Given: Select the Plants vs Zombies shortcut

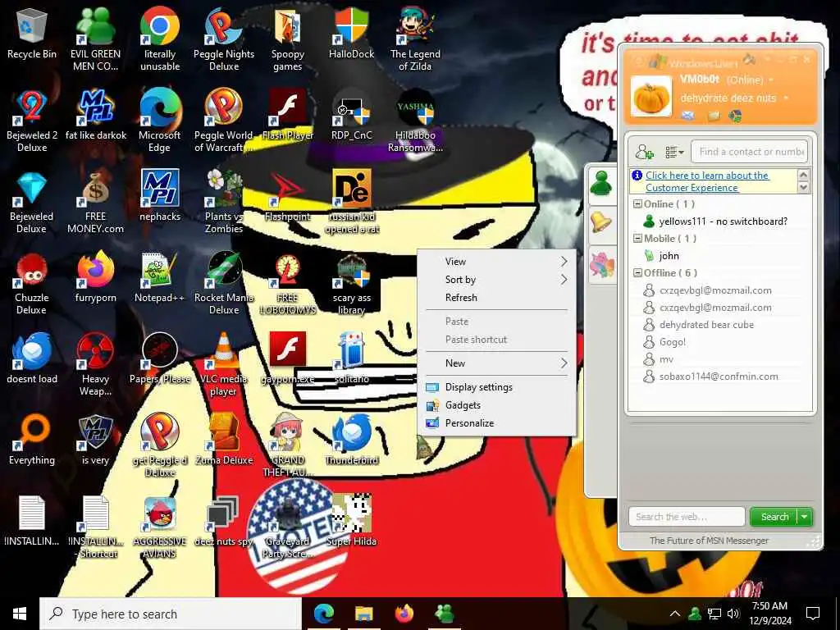Looking at the screenshot, I should point(224,202).
